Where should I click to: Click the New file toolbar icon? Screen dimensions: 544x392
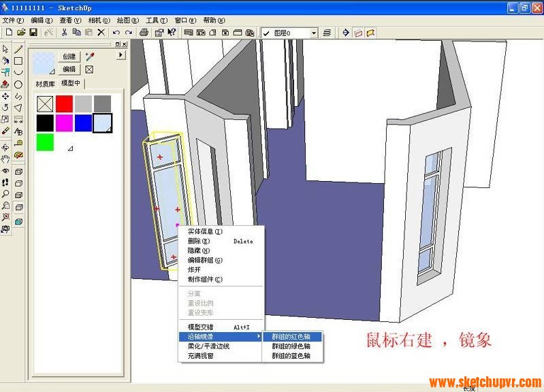pyautogui.click(x=9, y=33)
